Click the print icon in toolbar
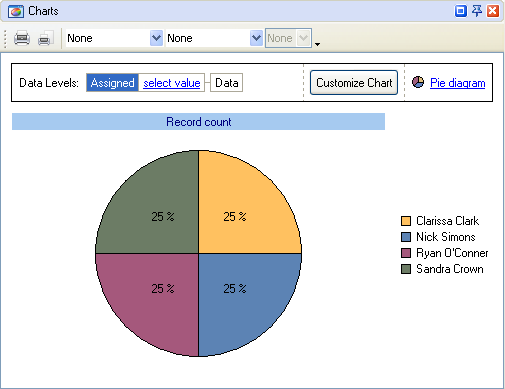Screen dimensions: 505x389 coord(22,38)
